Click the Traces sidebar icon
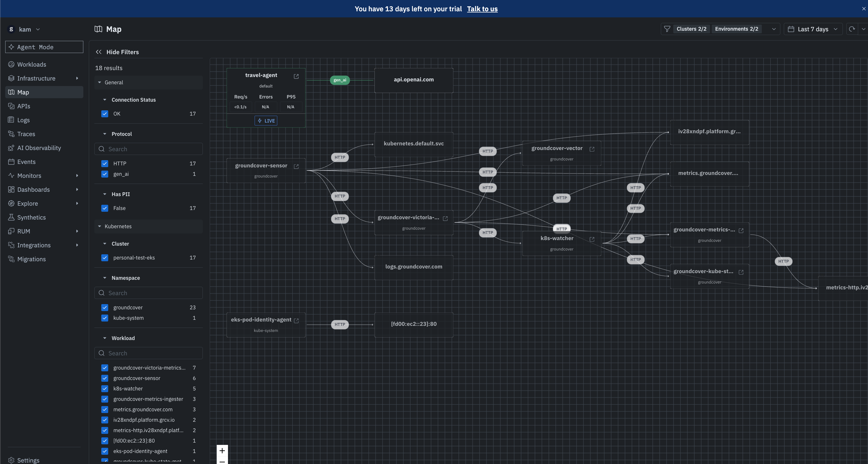The width and height of the screenshot is (868, 464). pos(11,134)
